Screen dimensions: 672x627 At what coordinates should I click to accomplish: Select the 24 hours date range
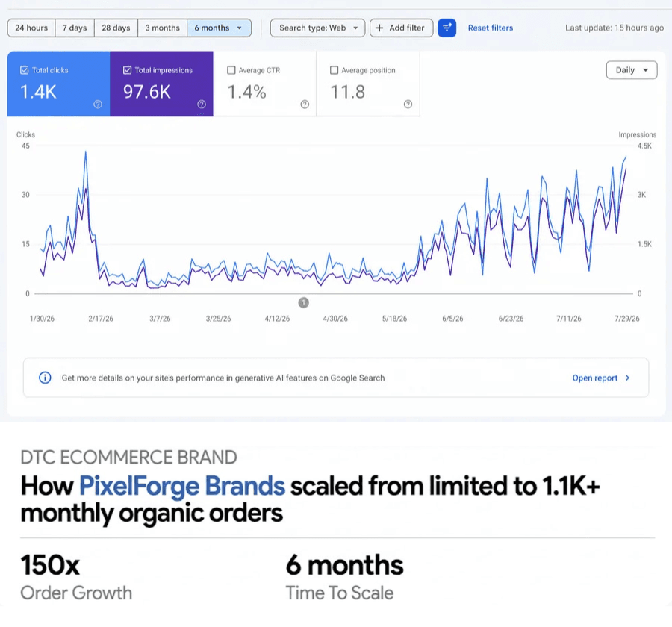click(31, 28)
